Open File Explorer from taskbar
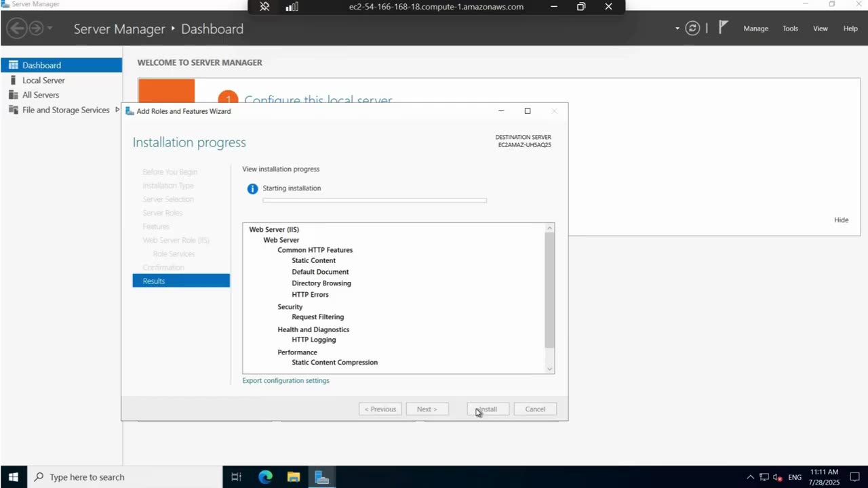 click(294, 477)
